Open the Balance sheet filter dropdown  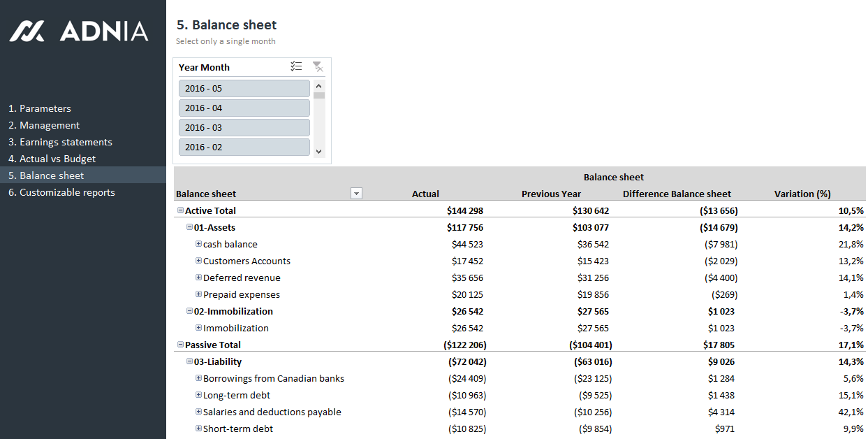pos(356,194)
